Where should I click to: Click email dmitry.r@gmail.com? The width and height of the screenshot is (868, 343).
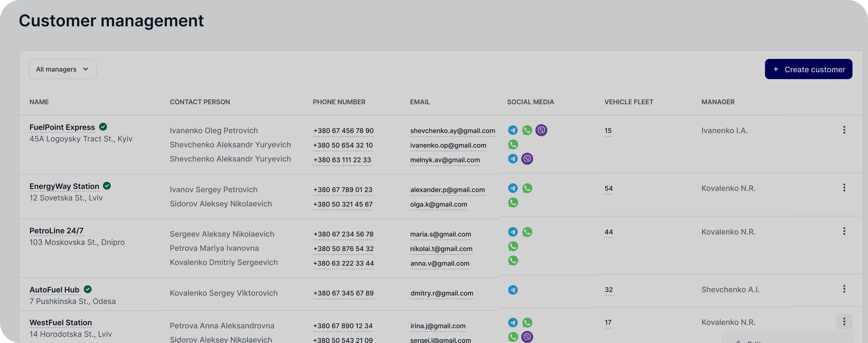[442, 293]
